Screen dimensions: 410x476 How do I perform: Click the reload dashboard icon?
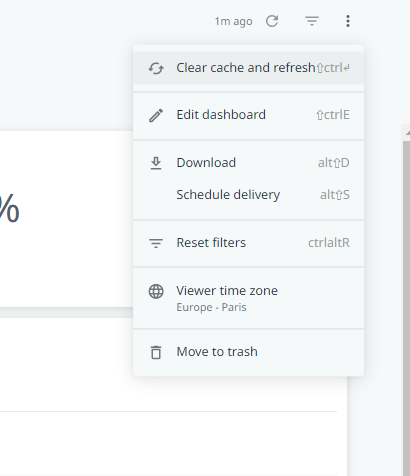(x=272, y=21)
